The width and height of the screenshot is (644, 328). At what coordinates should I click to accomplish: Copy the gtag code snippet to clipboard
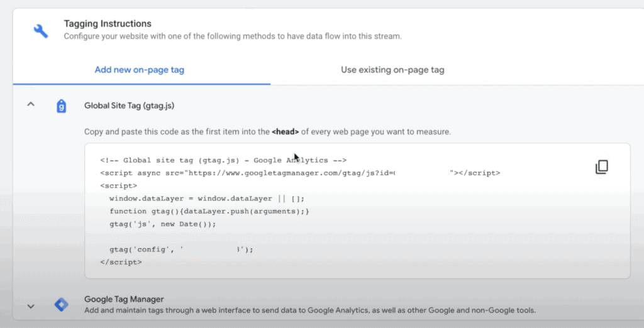(x=602, y=167)
